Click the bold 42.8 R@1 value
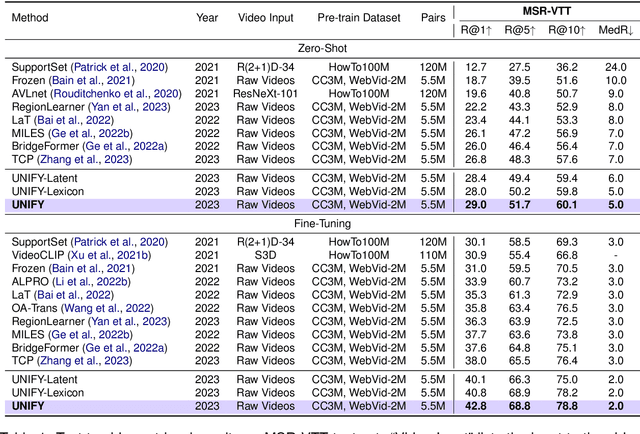 click(x=474, y=406)
